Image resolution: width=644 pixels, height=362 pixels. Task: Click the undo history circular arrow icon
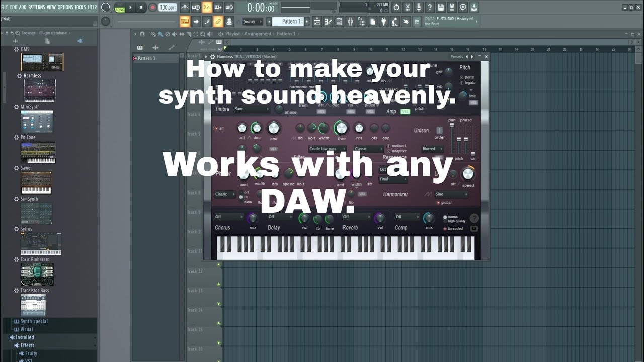pos(396,7)
